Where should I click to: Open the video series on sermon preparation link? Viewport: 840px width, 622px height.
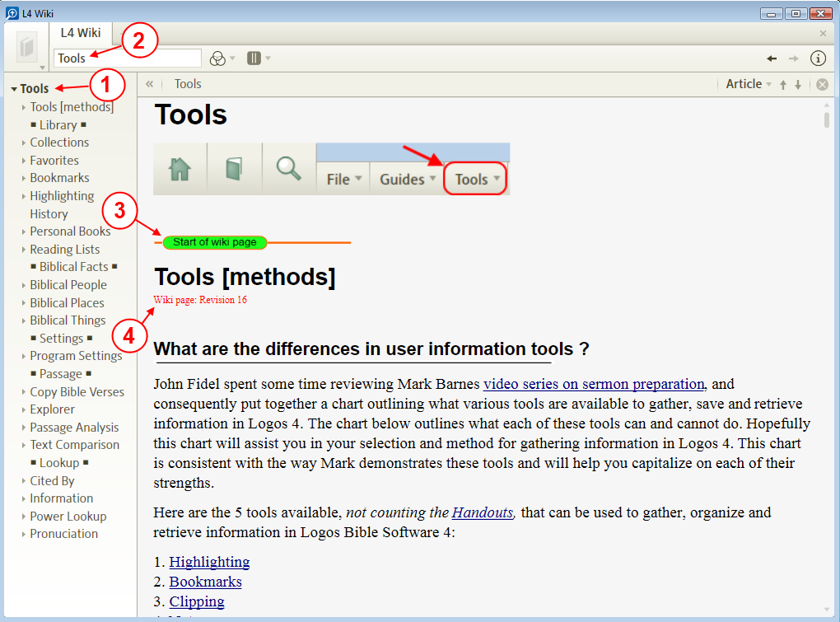pos(594,384)
